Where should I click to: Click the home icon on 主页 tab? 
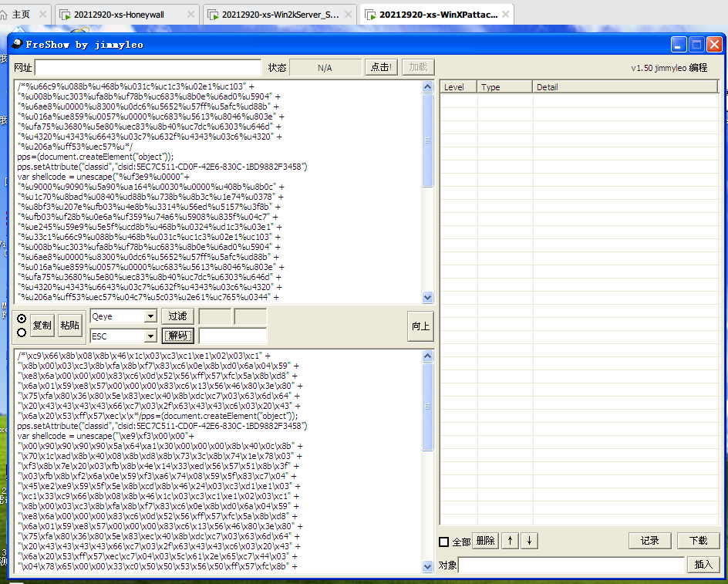[x=4, y=15]
